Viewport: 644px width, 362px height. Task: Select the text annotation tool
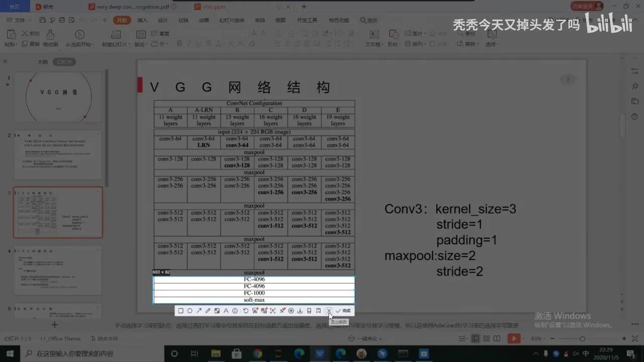click(x=226, y=310)
